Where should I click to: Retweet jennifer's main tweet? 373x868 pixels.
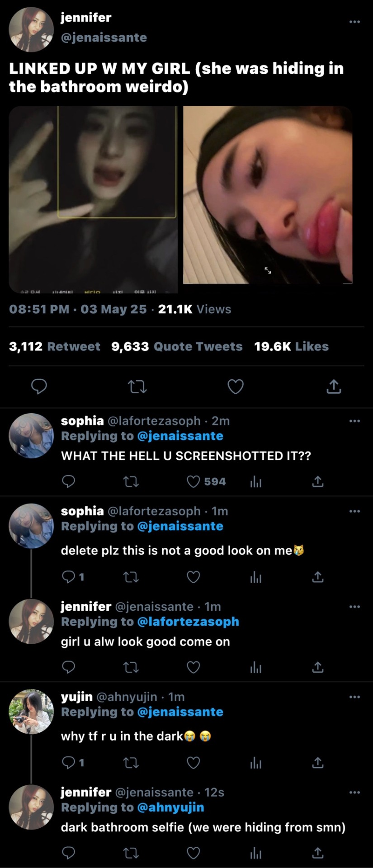click(137, 387)
